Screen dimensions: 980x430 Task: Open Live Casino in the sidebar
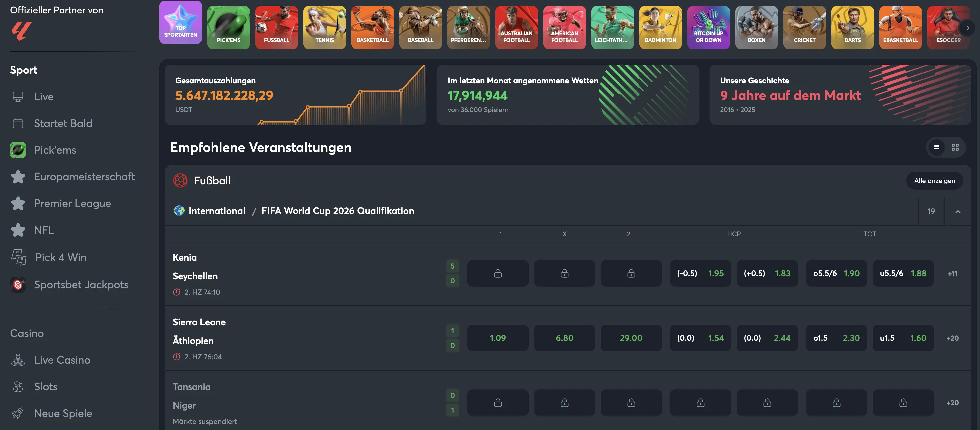62,360
